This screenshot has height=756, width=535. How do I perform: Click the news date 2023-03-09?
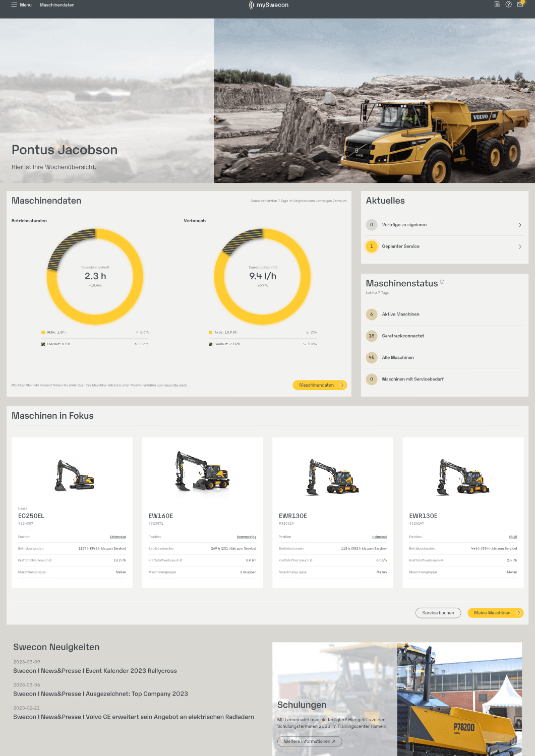pyautogui.click(x=27, y=662)
